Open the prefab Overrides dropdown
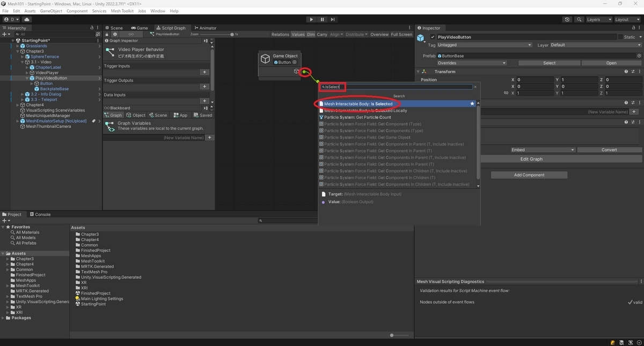This screenshot has width=644, height=346. 471,63
